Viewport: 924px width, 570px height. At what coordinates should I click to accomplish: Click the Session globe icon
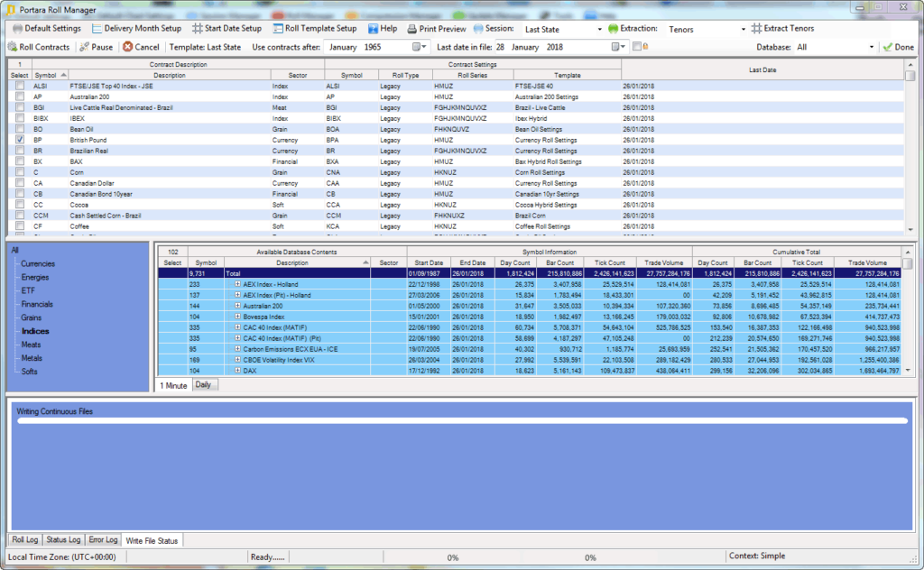click(478, 28)
